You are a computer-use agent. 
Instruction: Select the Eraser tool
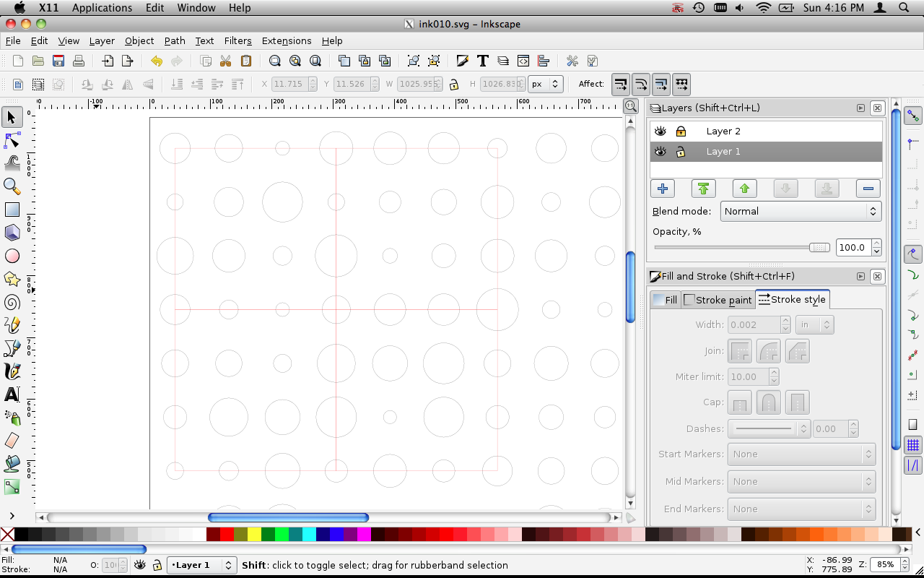click(x=12, y=440)
